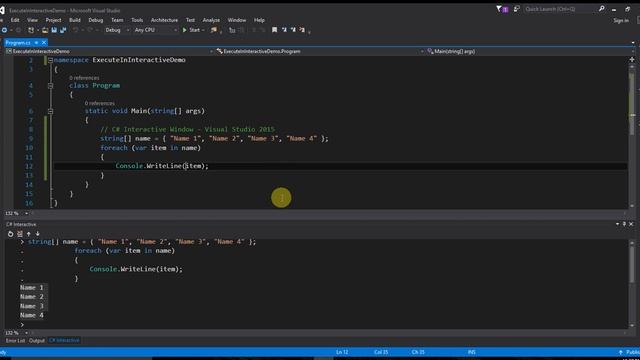This screenshot has height=360, width=640.
Task: Open the Team menu
Action: pyautogui.click(x=117, y=20)
